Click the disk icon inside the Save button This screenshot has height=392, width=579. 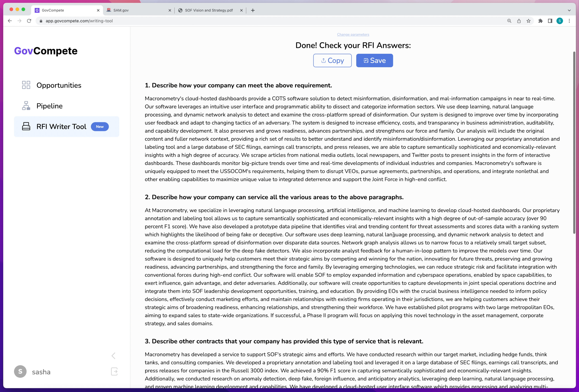[x=366, y=60]
